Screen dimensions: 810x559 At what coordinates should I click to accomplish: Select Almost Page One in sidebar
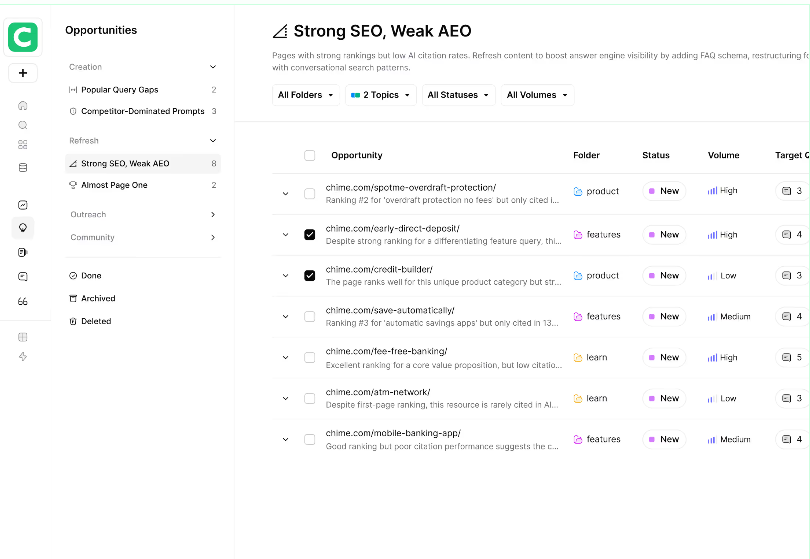[x=143, y=185]
